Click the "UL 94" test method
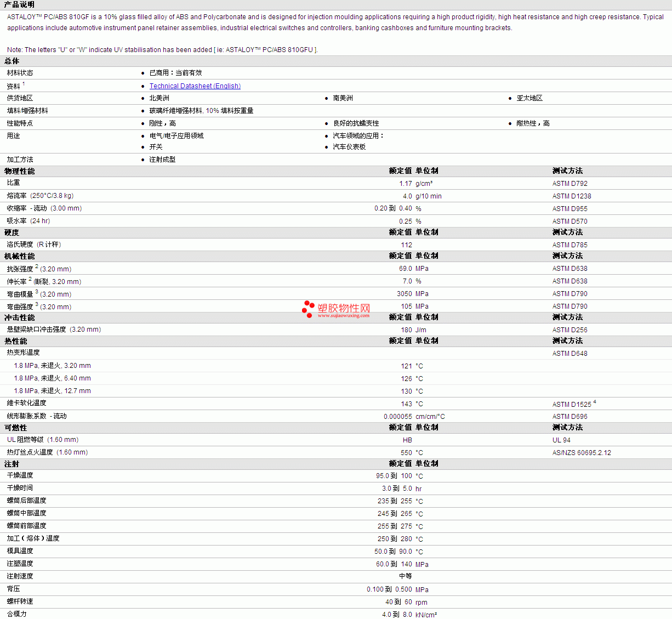 click(x=561, y=440)
